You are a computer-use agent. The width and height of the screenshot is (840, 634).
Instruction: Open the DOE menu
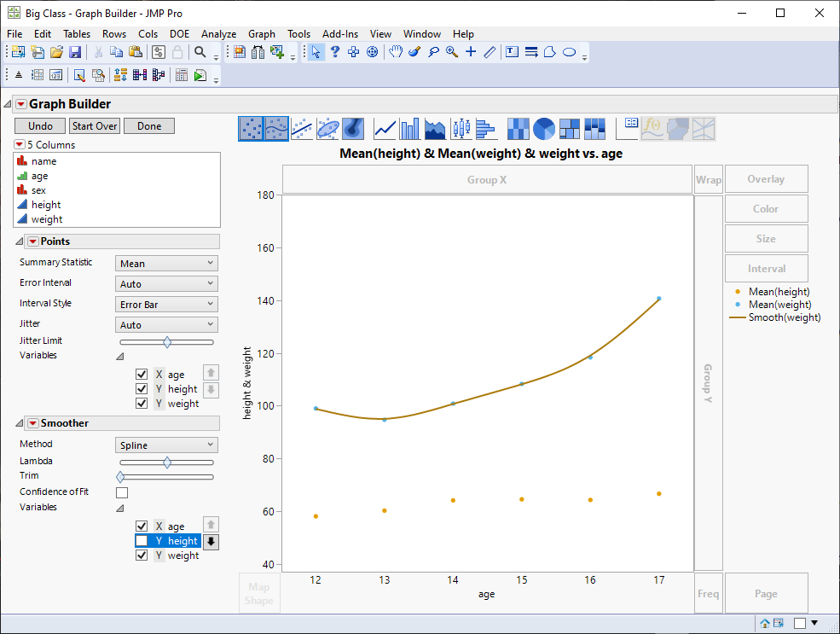click(x=179, y=34)
